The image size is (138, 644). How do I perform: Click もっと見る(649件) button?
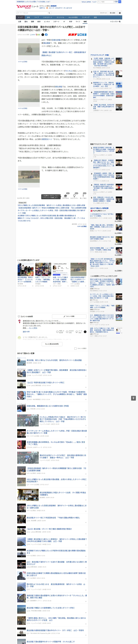pos(52,344)
